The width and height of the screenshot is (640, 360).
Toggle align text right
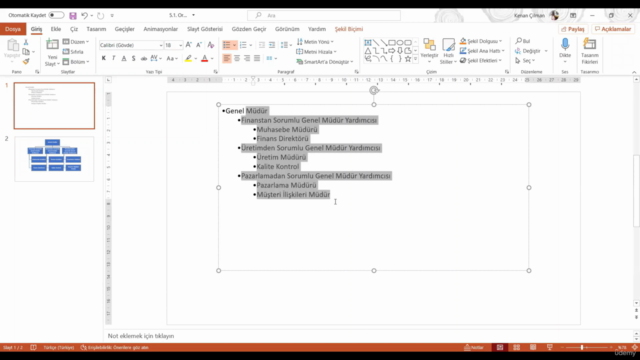tap(247, 58)
